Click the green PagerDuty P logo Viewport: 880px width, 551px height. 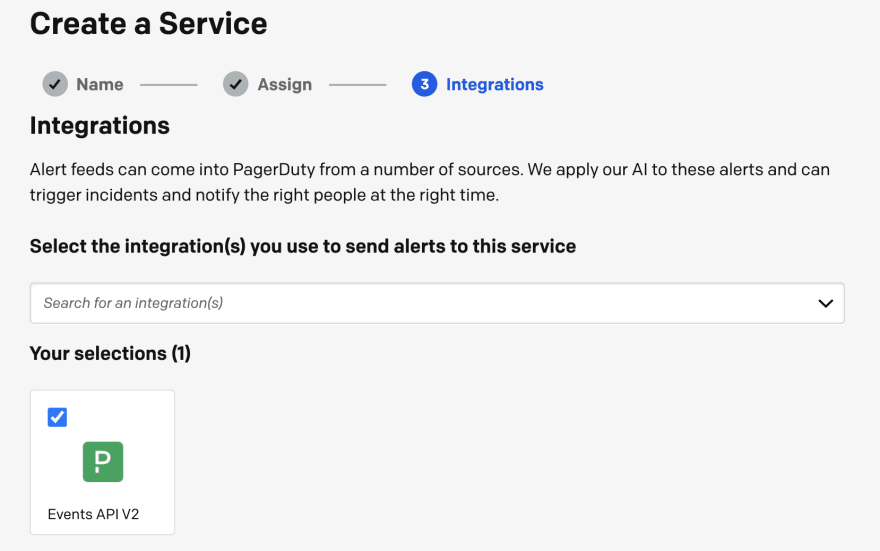tap(102, 462)
